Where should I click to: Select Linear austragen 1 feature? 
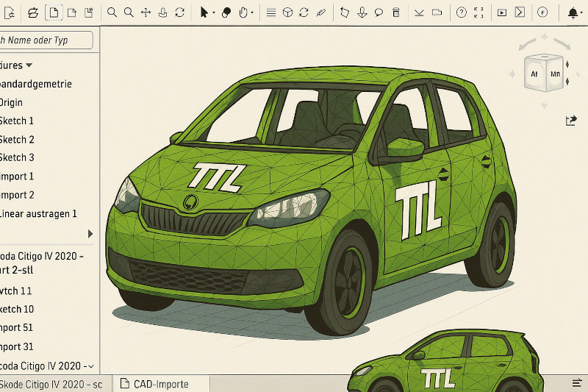point(37,214)
